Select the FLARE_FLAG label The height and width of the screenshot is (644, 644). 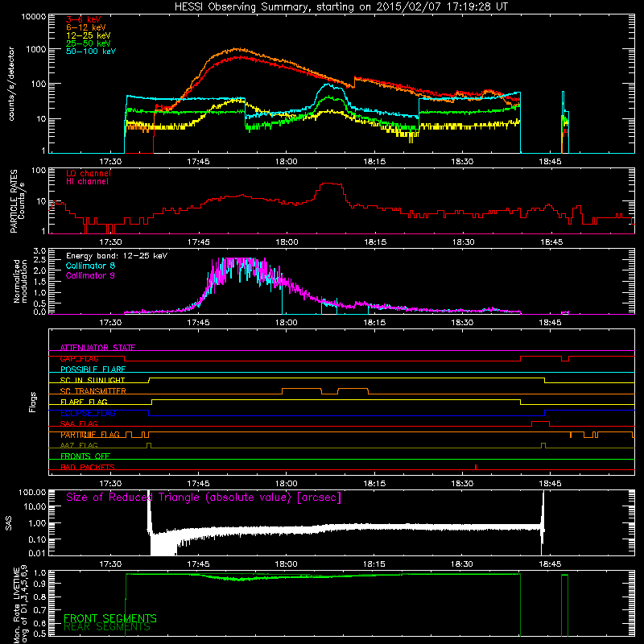pyautogui.click(x=84, y=402)
